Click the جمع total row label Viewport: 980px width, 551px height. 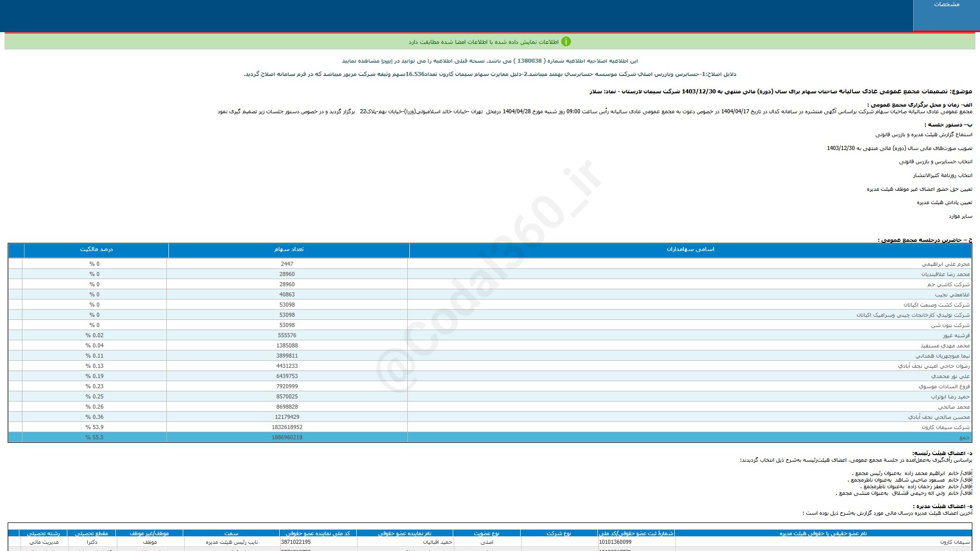964,437
